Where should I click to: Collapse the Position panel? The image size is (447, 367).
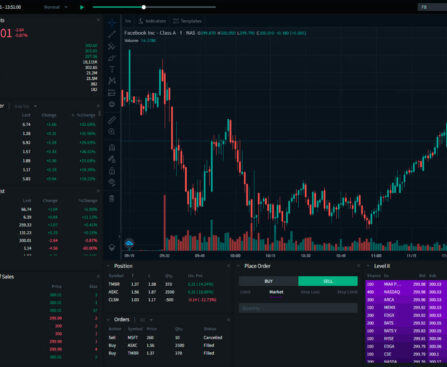point(108,266)
